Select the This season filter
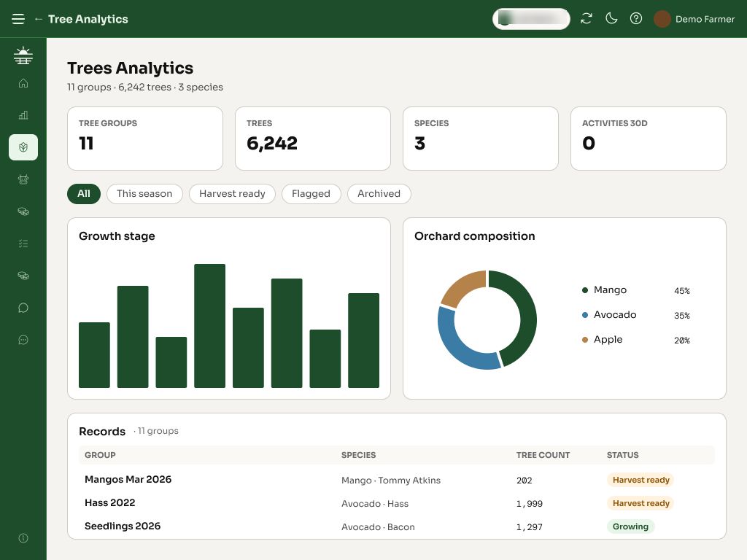Image resolution: width=747 pixels, height=560 pixels. click(144, 194)
